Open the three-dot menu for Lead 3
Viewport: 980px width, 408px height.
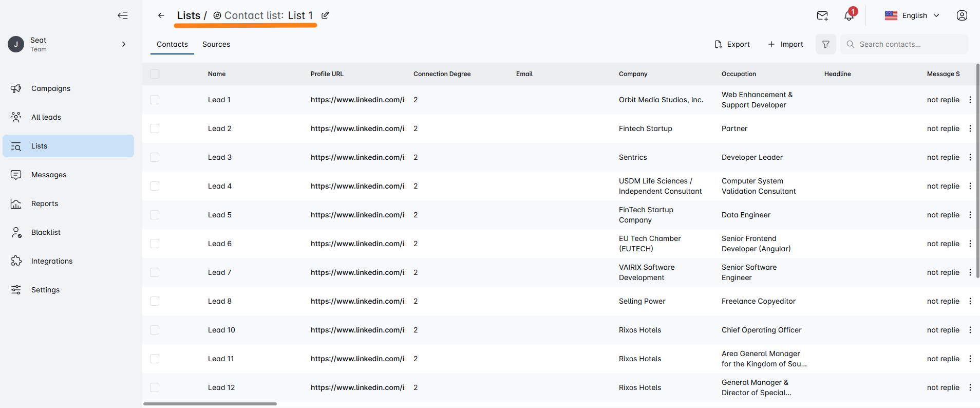point(970,157)
